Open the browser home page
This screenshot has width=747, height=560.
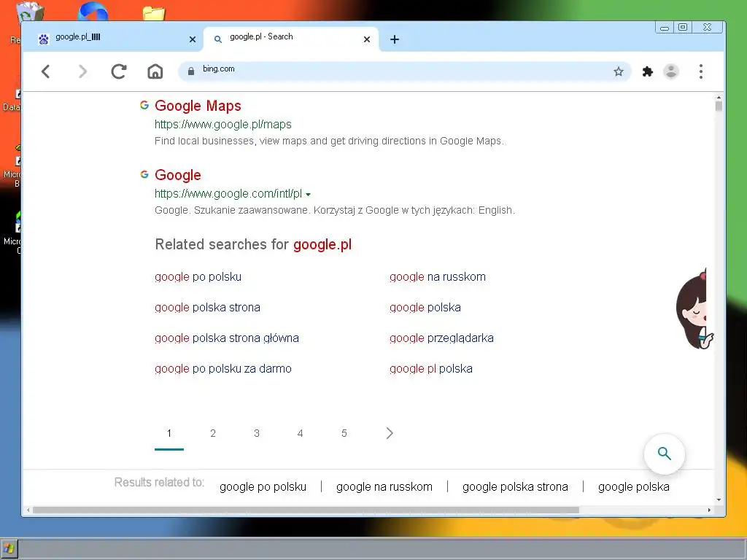point(155,72)
